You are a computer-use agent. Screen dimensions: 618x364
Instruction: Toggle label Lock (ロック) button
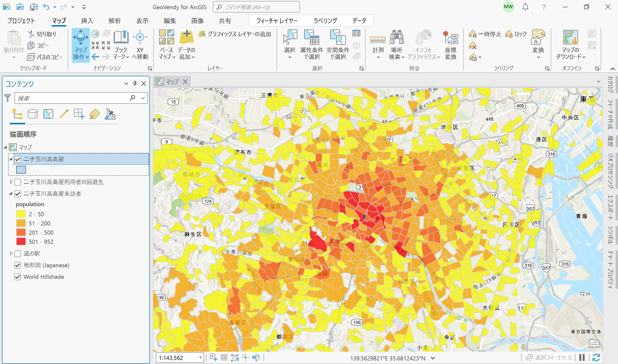tap(516, 34)
